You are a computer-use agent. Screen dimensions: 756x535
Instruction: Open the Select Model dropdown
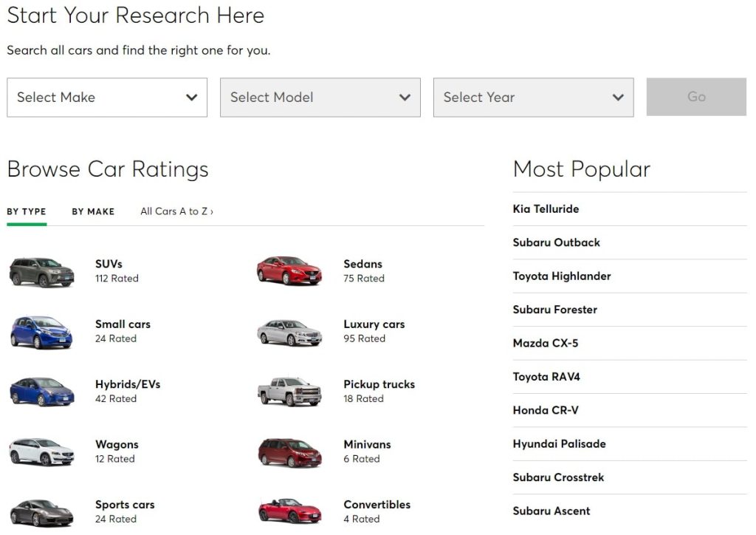pos(320,98)
